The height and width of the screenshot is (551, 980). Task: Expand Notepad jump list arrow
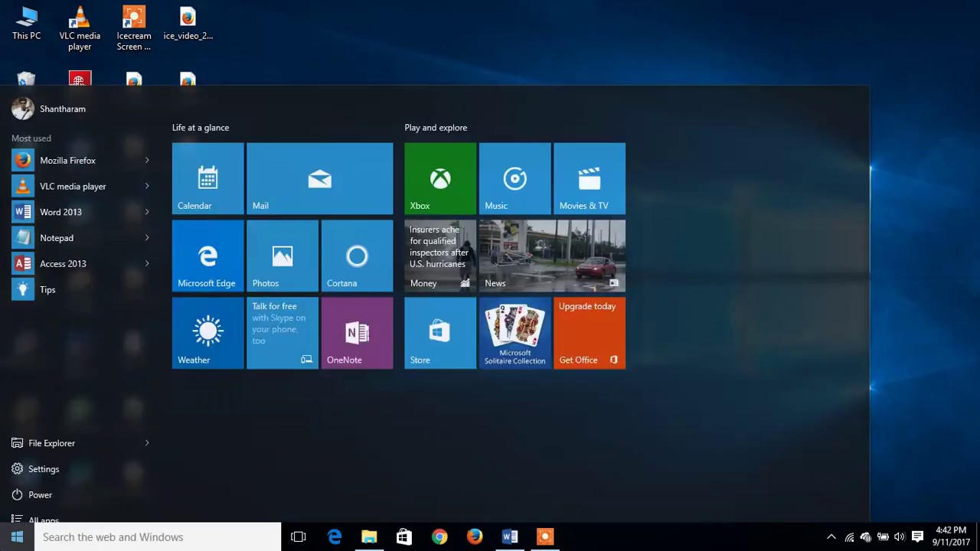[x=147, y=238]
